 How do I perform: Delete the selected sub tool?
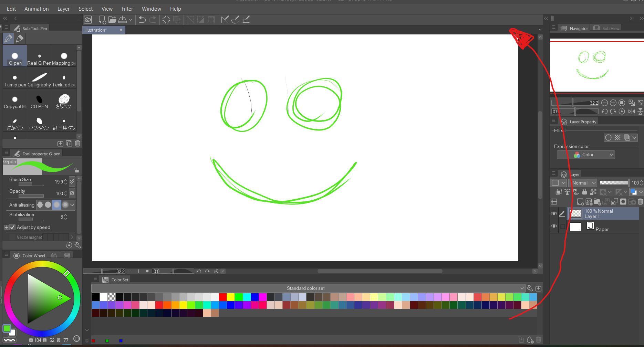[78, 144]
